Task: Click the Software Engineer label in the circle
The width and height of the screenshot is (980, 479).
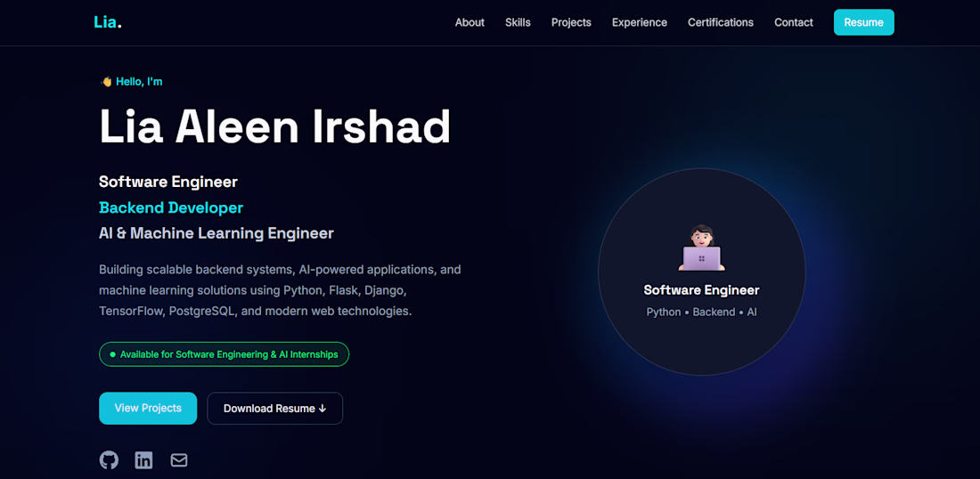Action: (701, 289)
